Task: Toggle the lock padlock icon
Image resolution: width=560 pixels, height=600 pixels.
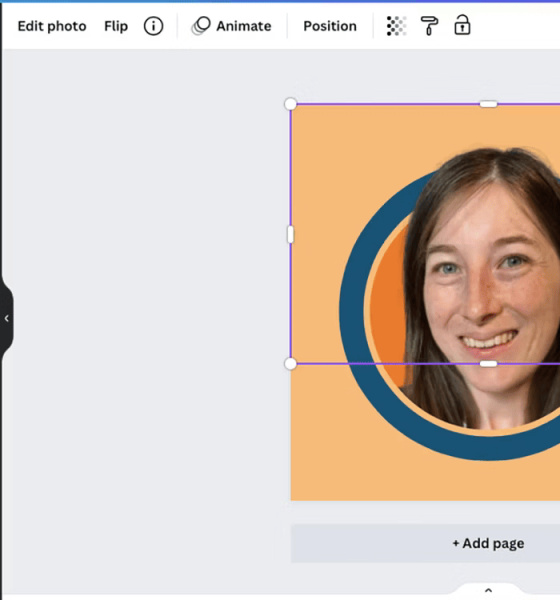Action: click(x=462, y=25)
